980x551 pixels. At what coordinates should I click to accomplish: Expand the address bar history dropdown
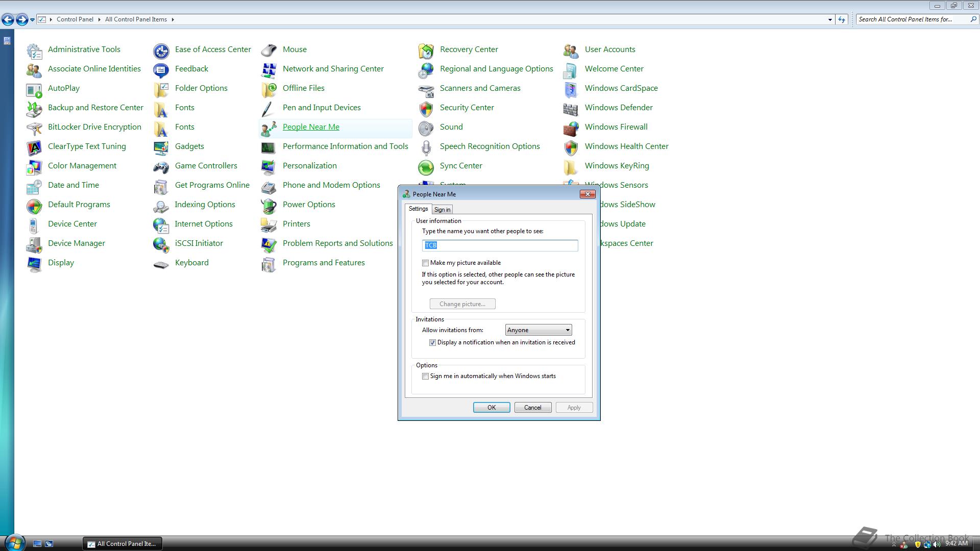click(x=830, y=19)
